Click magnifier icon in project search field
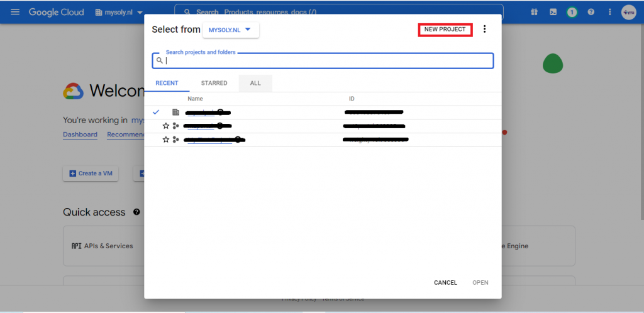Screen dimensions: 644x313 point(160,60)
